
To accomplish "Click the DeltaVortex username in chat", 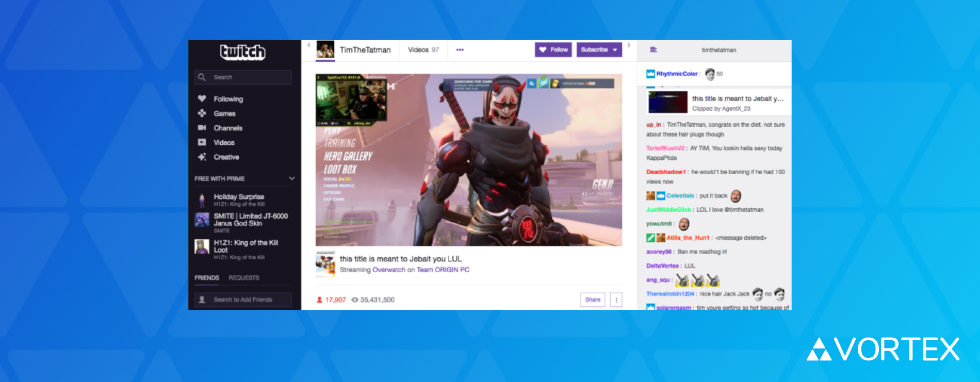I will tap(663, 266).
